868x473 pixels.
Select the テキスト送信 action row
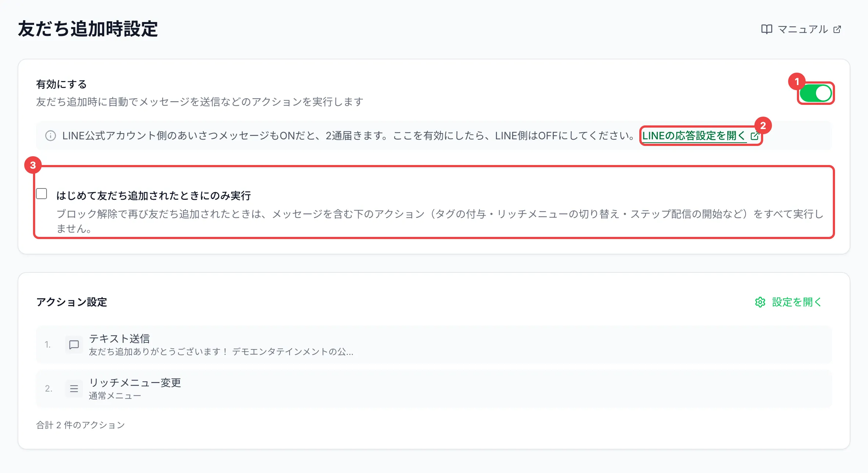434,345
